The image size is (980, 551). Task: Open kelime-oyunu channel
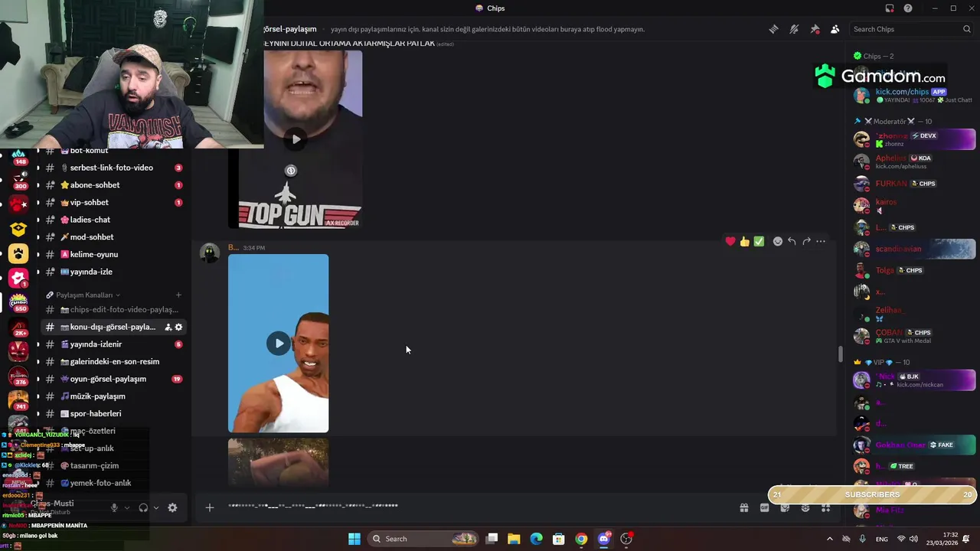point(113,254)
